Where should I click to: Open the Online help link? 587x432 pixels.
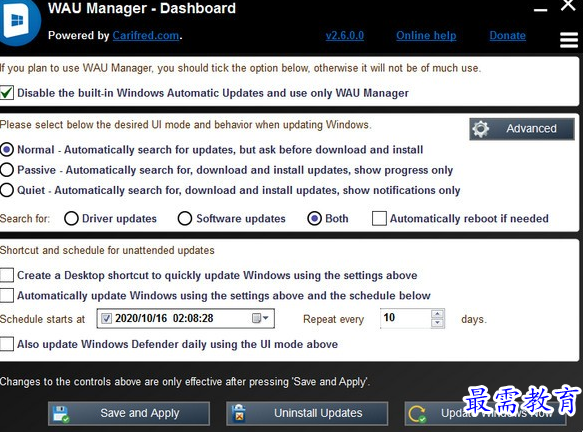point(426,36)
